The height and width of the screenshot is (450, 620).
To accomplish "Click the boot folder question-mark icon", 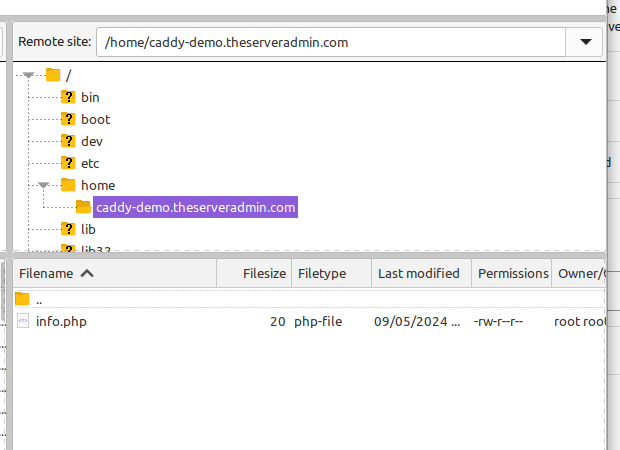I will coord(68,119).
